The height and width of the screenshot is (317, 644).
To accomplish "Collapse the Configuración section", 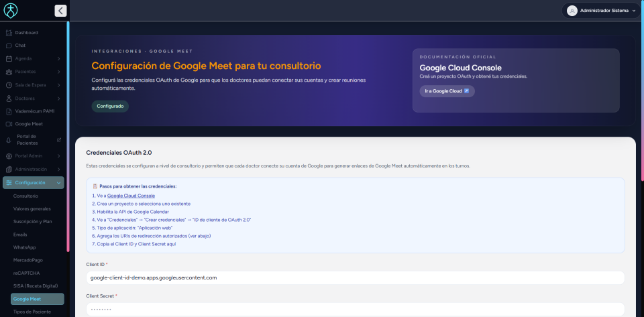I will 59,183.
